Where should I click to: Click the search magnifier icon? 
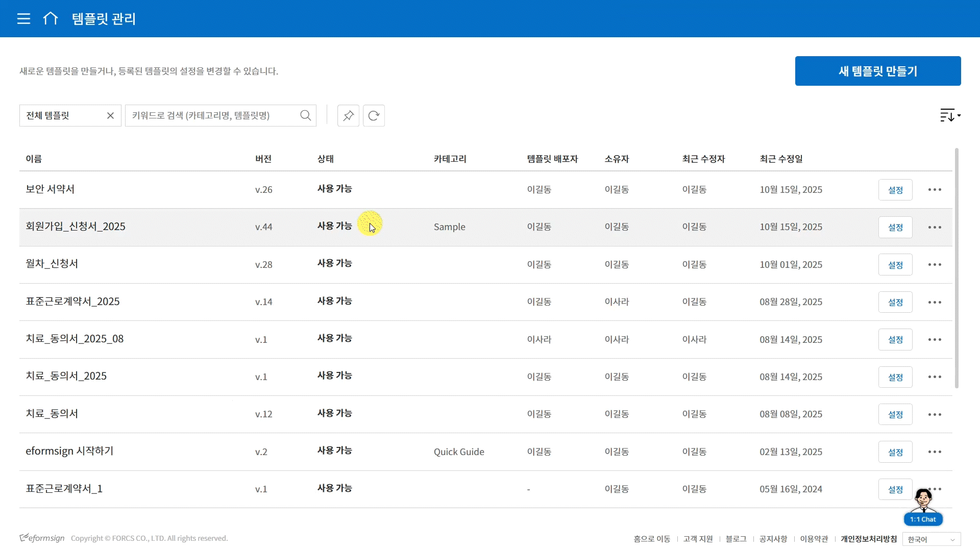(305, 115)
